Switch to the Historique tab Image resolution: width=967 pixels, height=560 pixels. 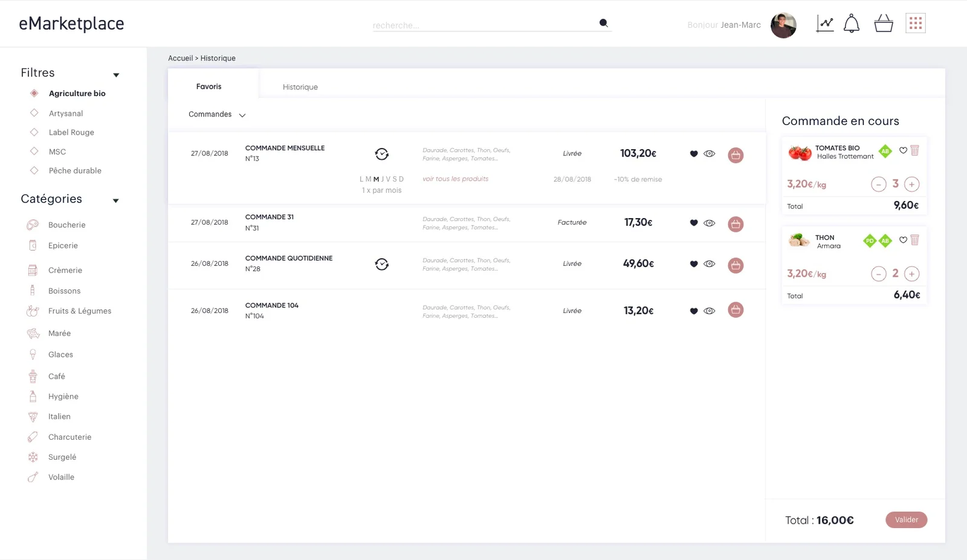point(300,87)
